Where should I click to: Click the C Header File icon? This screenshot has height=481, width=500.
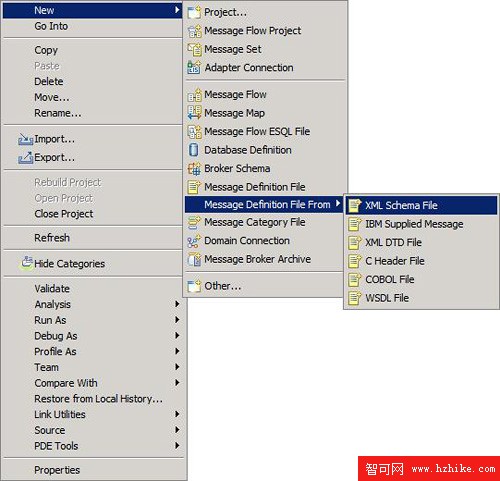click(x=355, y=261)
